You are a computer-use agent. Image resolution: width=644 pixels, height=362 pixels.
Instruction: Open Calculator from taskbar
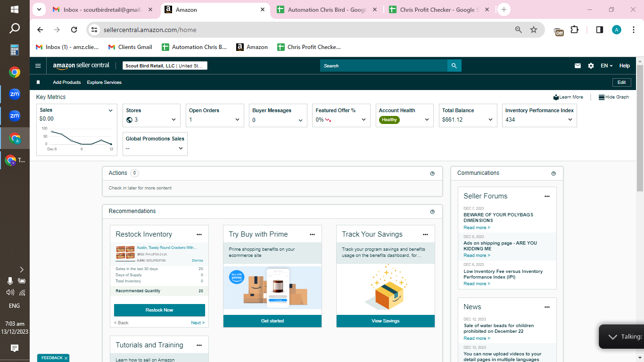(15, 50)
